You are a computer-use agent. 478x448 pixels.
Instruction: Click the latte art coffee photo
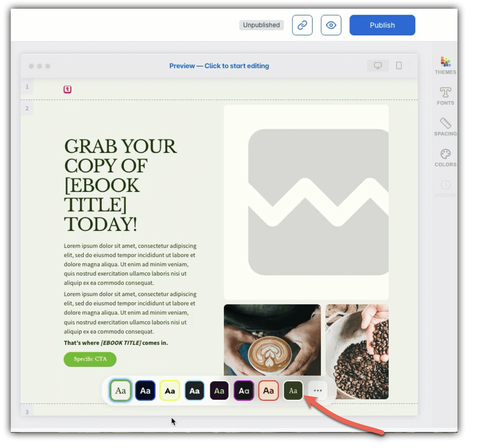pyautogui.click(x=272, y=340)
